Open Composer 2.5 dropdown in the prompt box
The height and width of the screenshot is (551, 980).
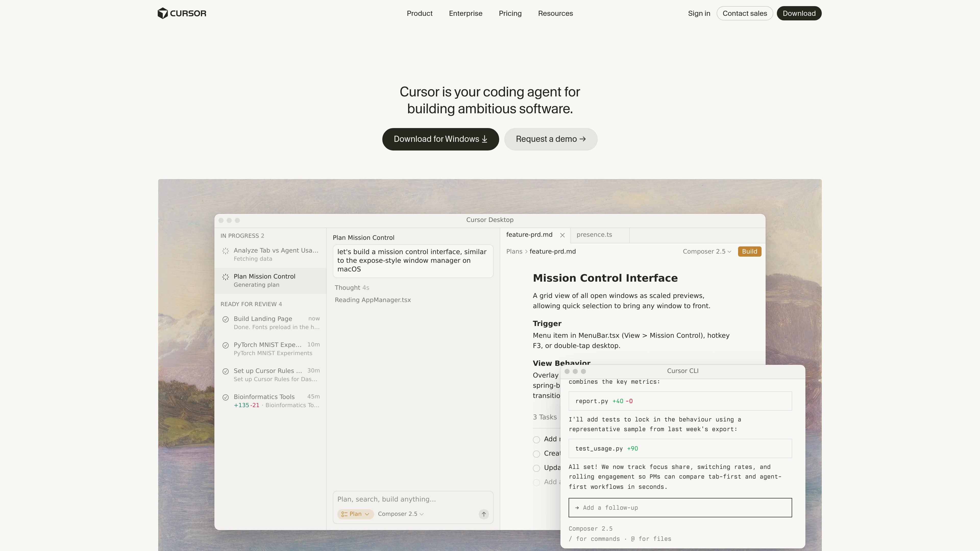pos(401,514)
